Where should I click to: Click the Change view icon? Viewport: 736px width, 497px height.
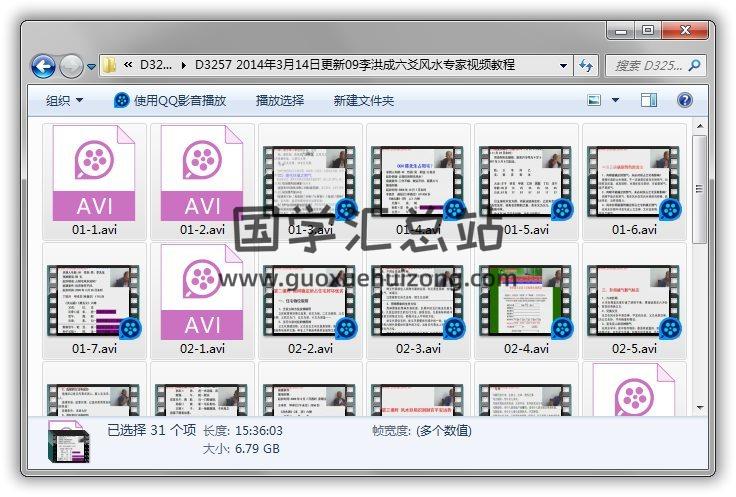(594, 100)
